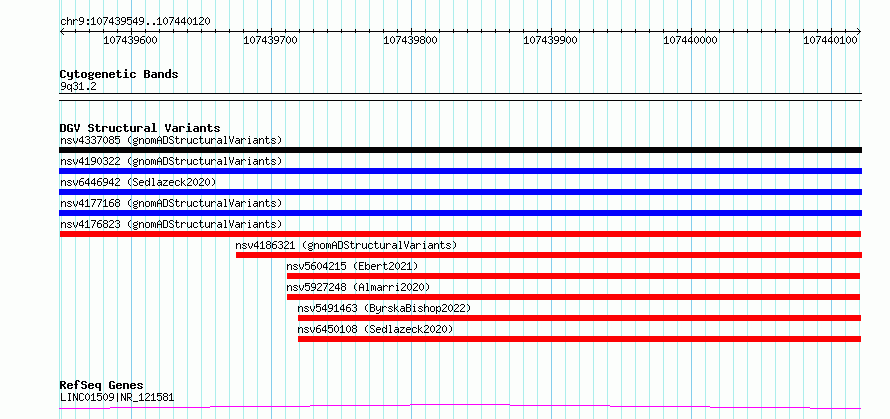Click the red bar for nsv4186321
Viewport: 890px width, 419px height.
[x=549, y=255]
